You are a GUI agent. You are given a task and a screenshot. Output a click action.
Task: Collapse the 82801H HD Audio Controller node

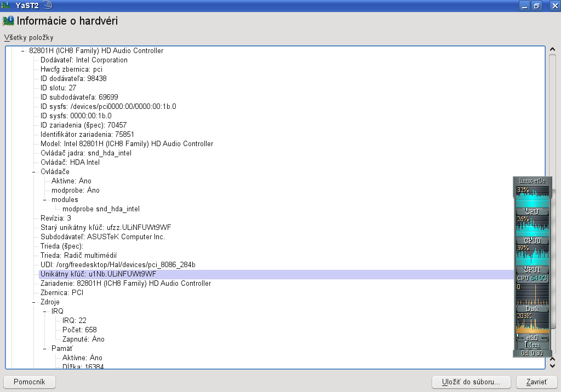22,51
